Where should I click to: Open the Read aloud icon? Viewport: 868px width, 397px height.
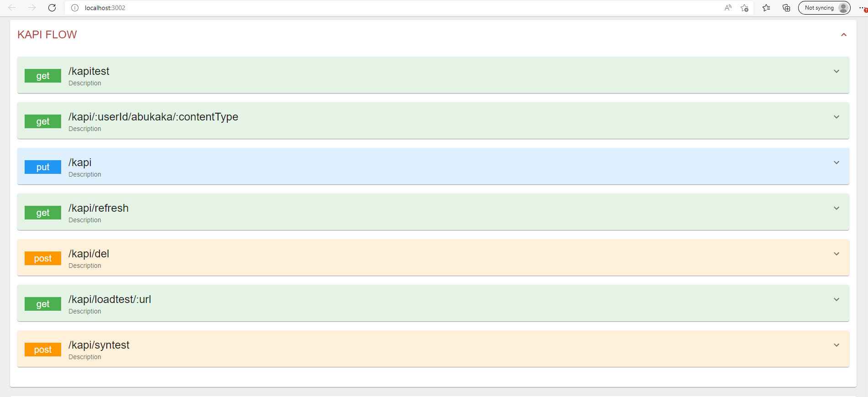[728, 8]
